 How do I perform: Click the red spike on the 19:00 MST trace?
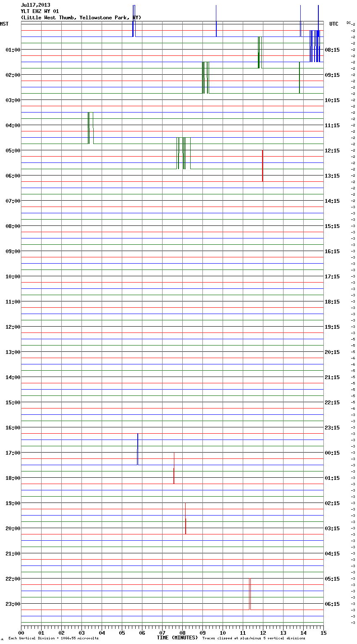click(185, 518)
